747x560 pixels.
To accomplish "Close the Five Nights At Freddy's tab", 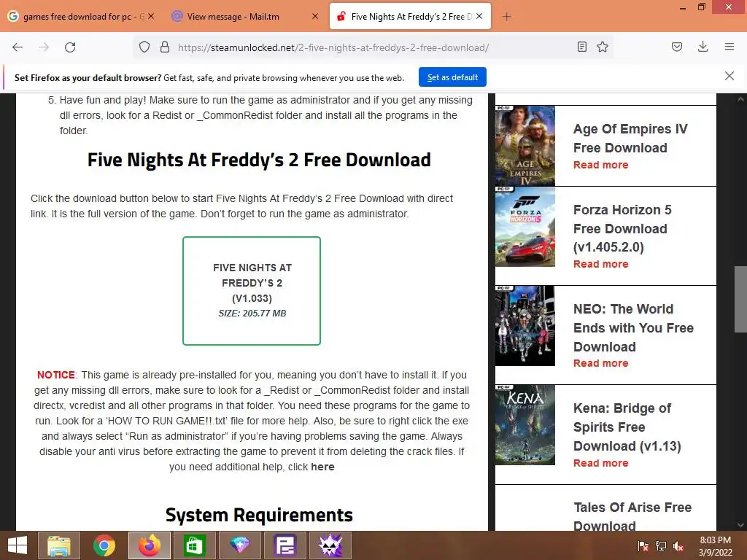I will pyautogui.click(x=479, y=16).
